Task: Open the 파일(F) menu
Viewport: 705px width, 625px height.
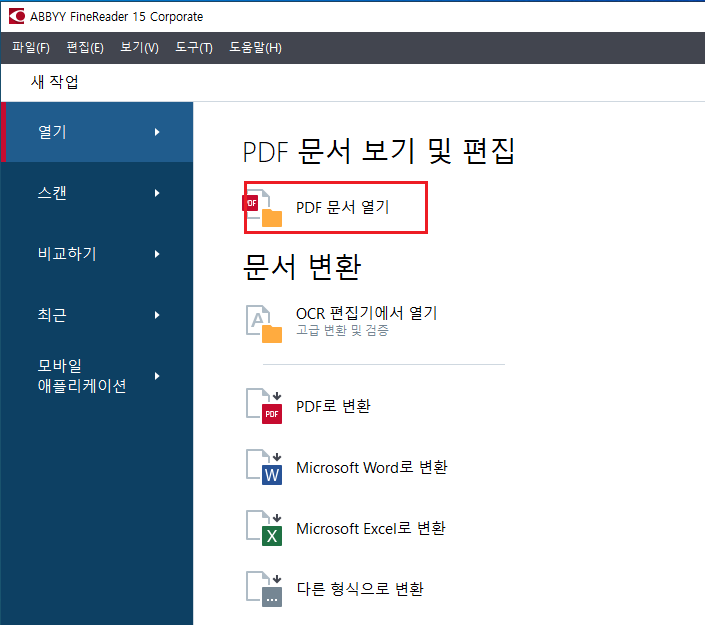Action: [x=31, y=47]
